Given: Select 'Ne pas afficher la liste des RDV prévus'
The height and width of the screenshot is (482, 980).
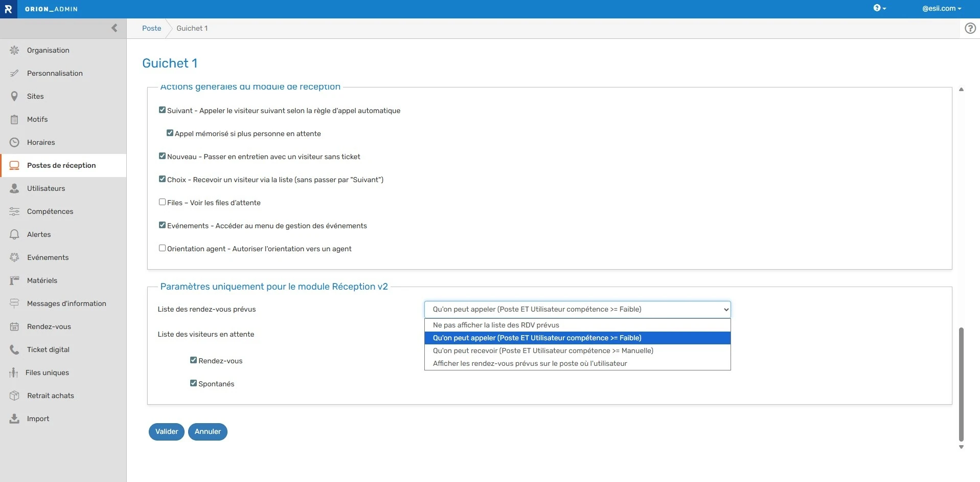Looking at the screenshot, I should point(496,325).
